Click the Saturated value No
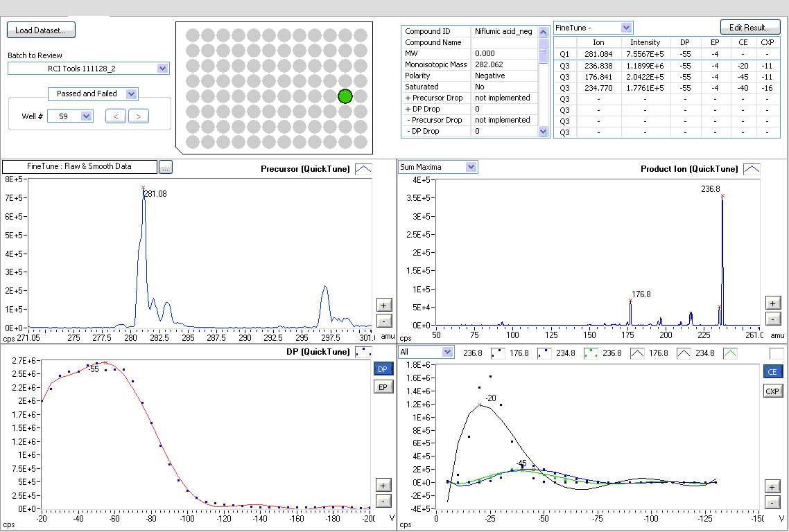The height and width of the screenshot is (532, 789). coord(480,87)
